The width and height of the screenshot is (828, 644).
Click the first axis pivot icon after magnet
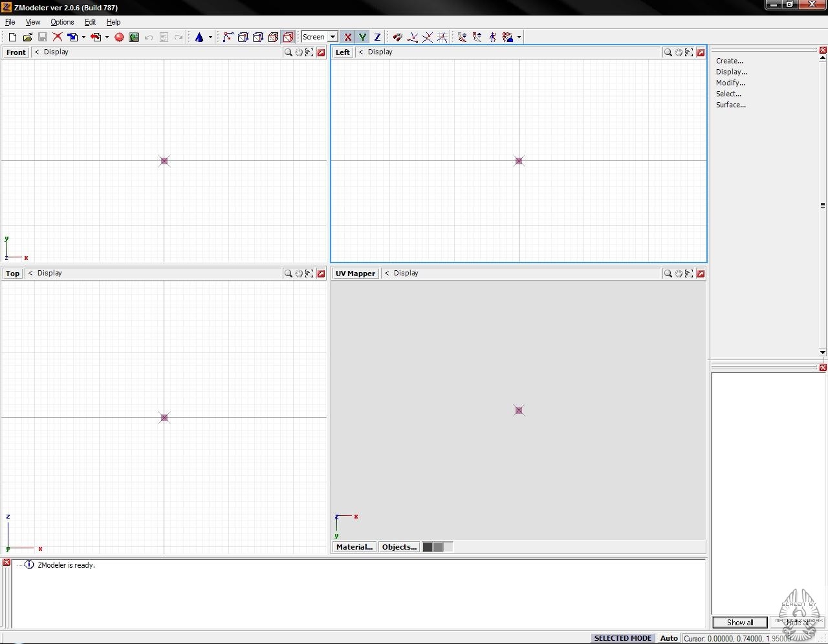(x=412, y=37)
